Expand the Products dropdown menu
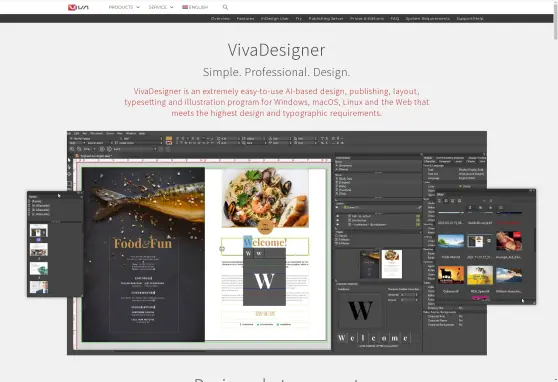This screenshot has height=382, width=558. (124, 7)
